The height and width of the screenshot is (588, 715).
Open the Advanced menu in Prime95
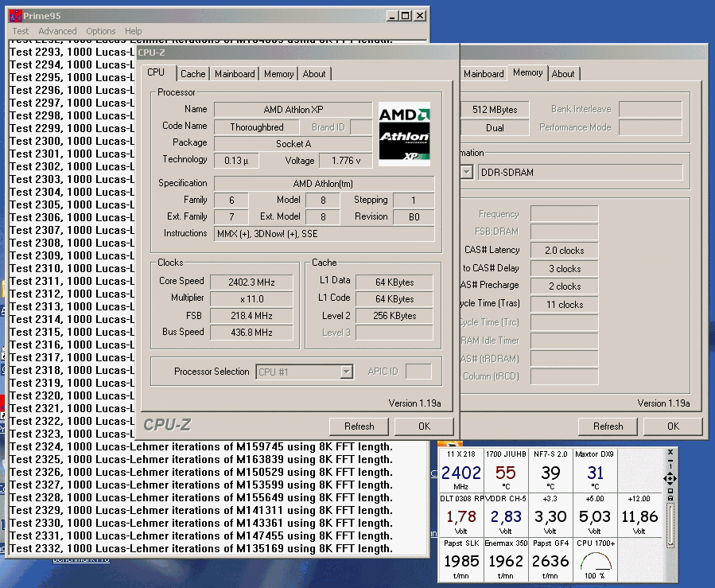pos(57,31)
